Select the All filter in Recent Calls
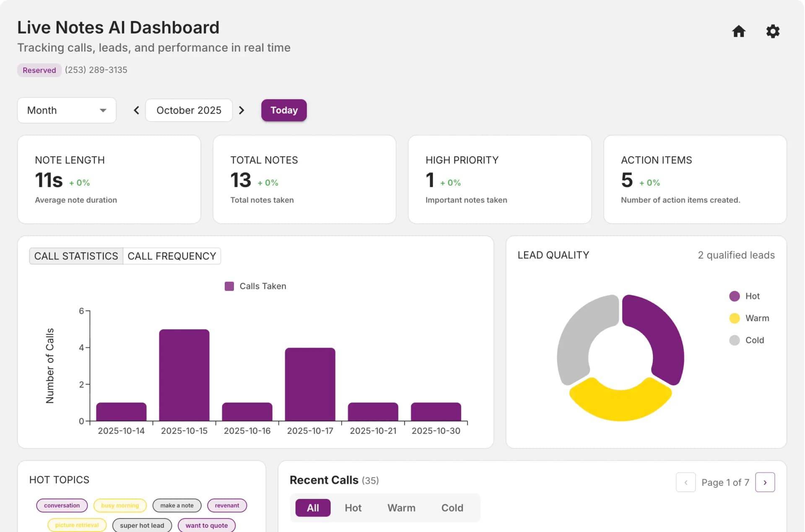 pyautogui.click(x=312, y=508)
